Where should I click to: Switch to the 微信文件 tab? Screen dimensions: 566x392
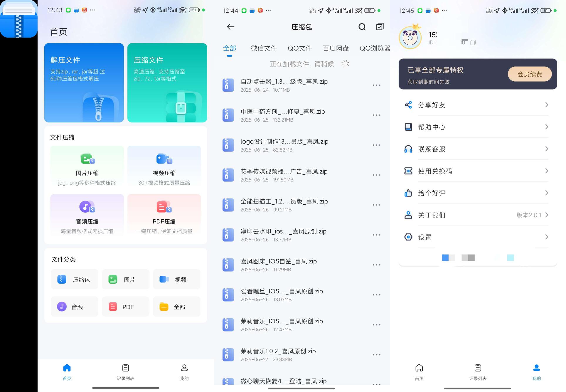tap(264, 48)
